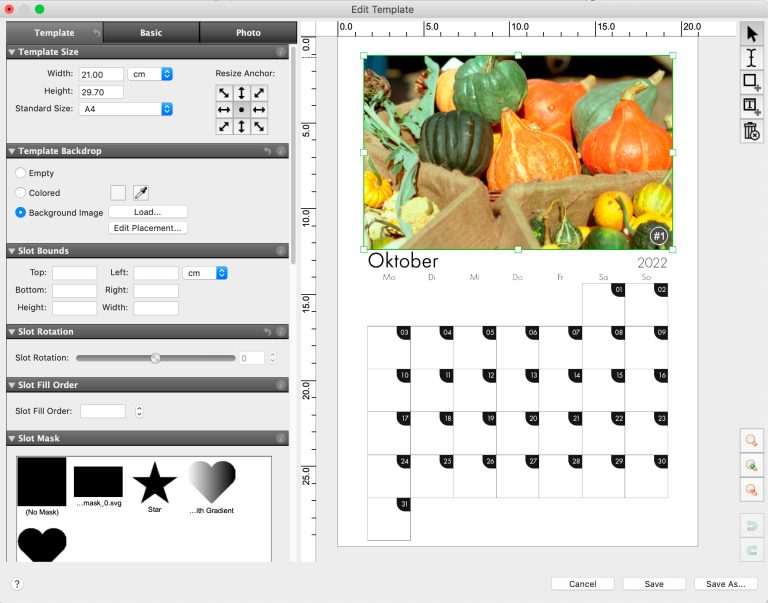Click the template Width field
The height and width of the screenshot is (603, 768).
(101, 74)
